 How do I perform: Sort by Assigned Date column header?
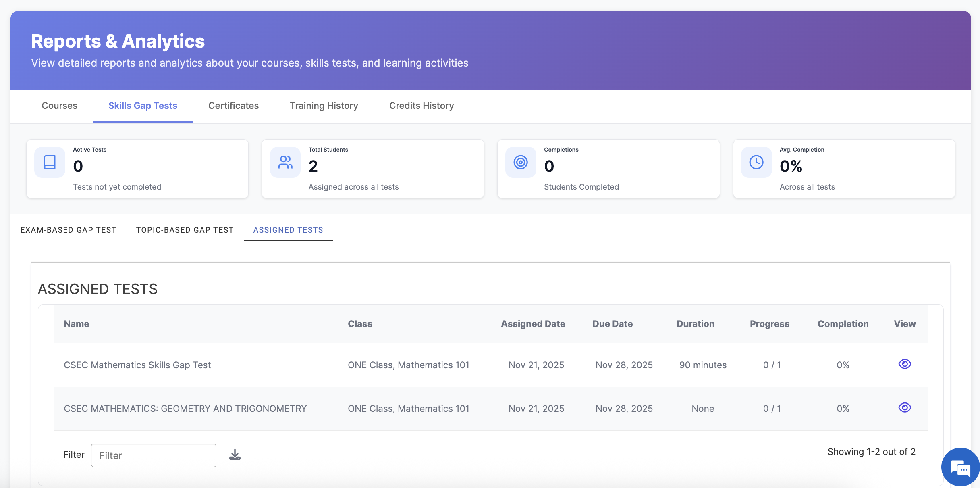point(533,324)
